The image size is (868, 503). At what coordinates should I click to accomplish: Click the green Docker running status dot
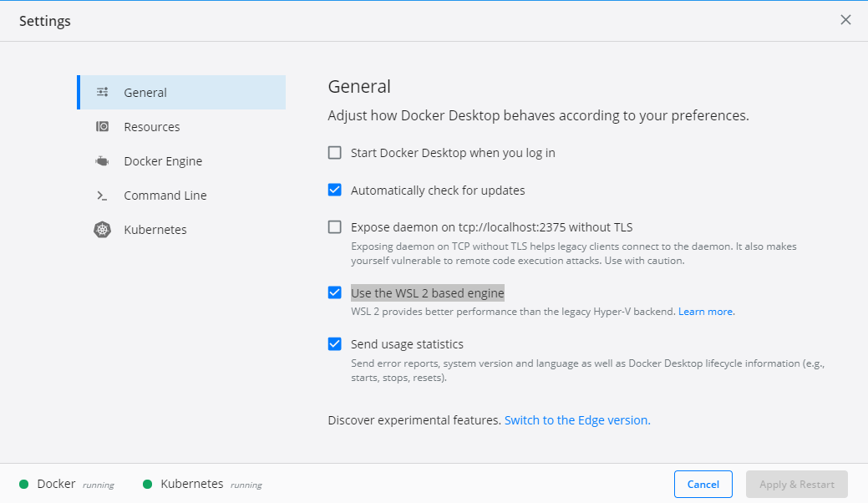[x=24, y=484]
